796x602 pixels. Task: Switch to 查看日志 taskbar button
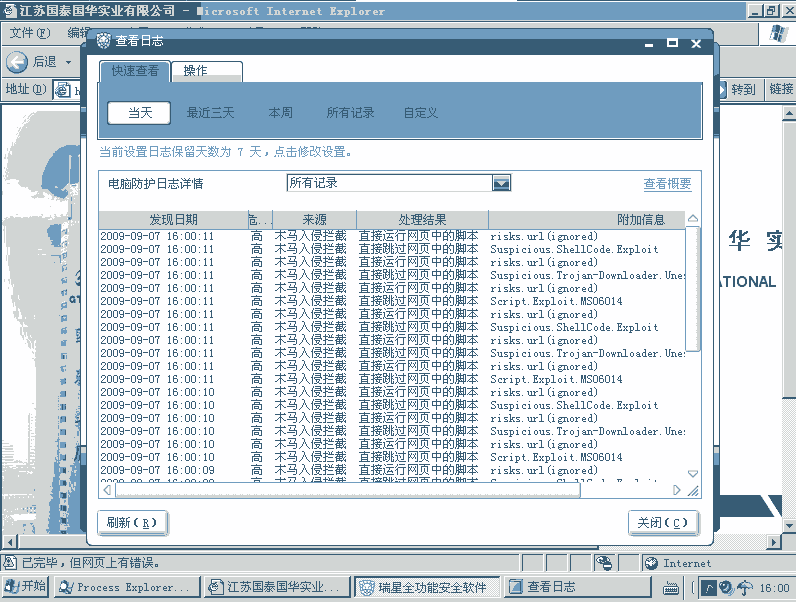(x=578, y=587)
